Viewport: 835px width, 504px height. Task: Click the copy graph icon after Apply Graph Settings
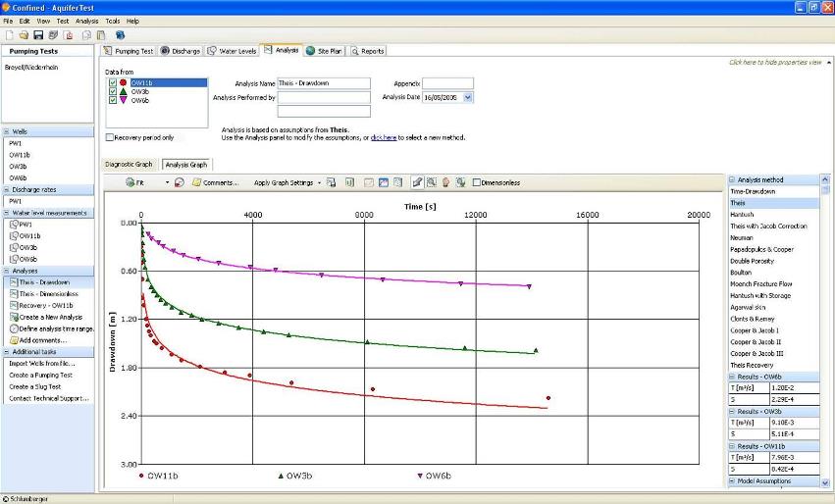coord(332,182)
